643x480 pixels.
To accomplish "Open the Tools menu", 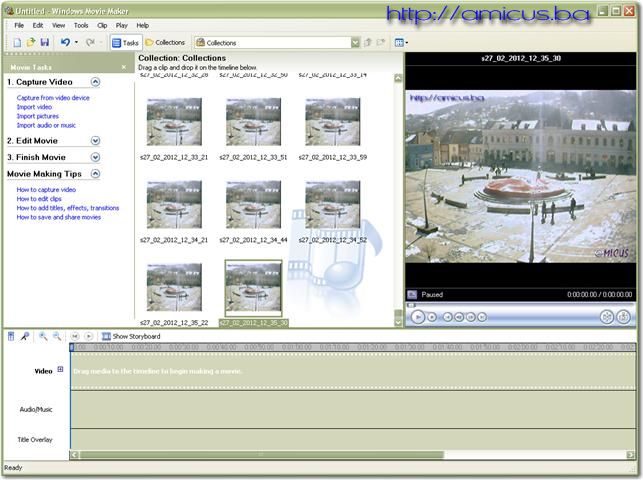I will pyautogui.click(x=81, y=25).
